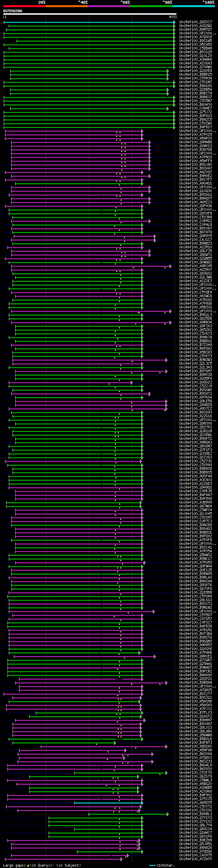Click the hit label UniRef100_A3C403
The image size is (218, 868).
[x=196, y=480]
